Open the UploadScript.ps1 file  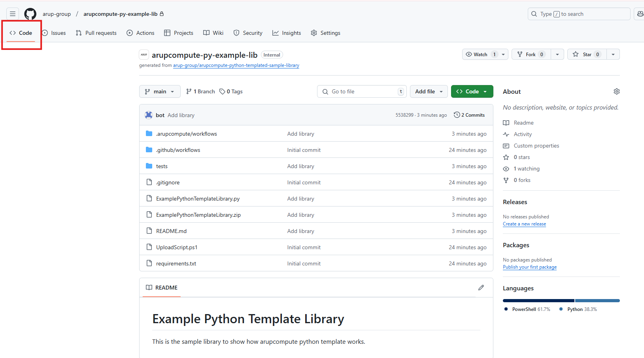(177, 247)
